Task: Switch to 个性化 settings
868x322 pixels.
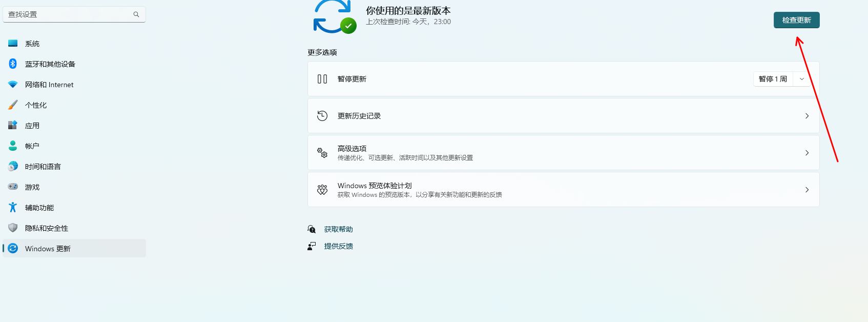Action: 74,105
